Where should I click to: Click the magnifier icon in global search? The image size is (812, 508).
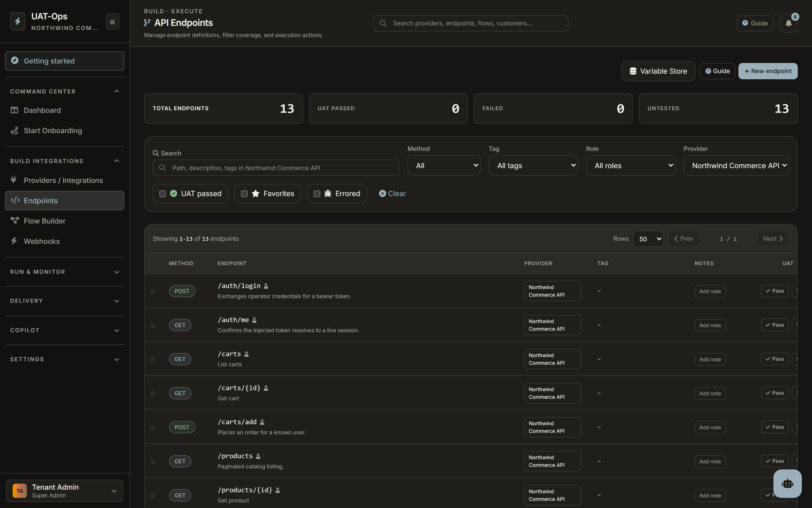(383, 23)
